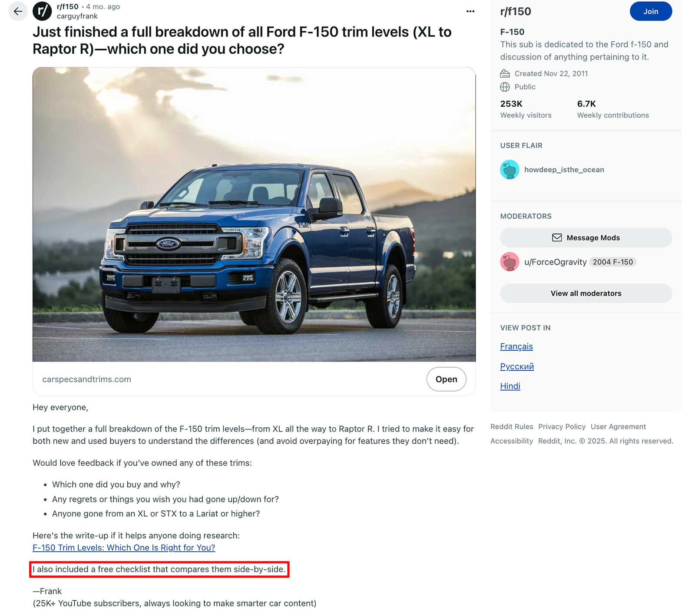View post in Français

(x=516, y=346)
